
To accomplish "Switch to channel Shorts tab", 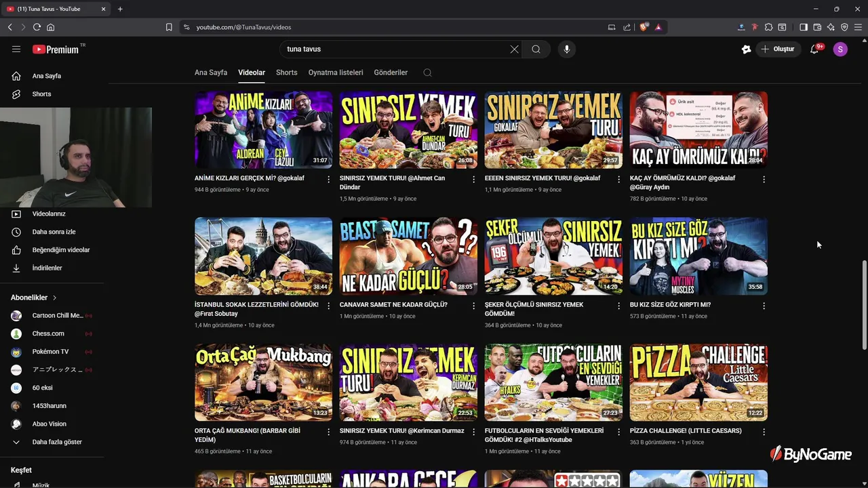I will tap(286, 73).
